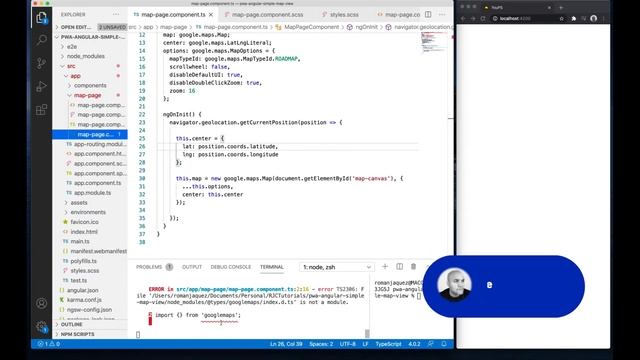Screen dimensions: 640x360
Task: Switch to map-page.component.scss tab
Action: (267, 15)
